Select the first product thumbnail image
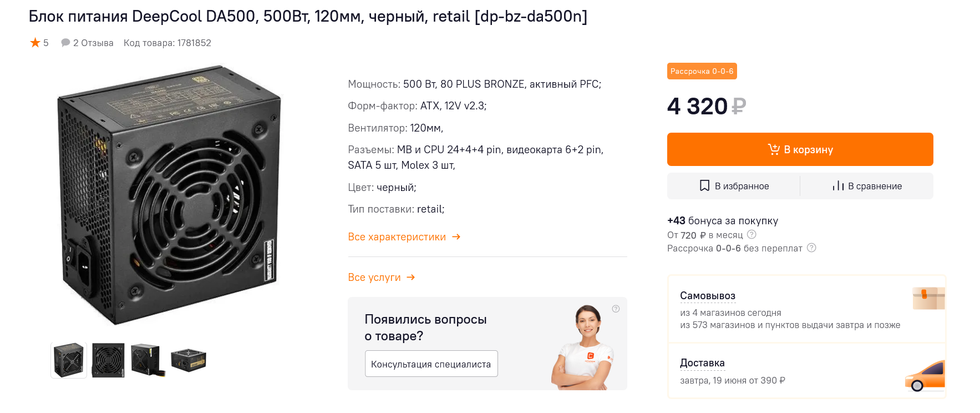Image resolution: width=980 pixels, height=413 pixels. point(69,360)
